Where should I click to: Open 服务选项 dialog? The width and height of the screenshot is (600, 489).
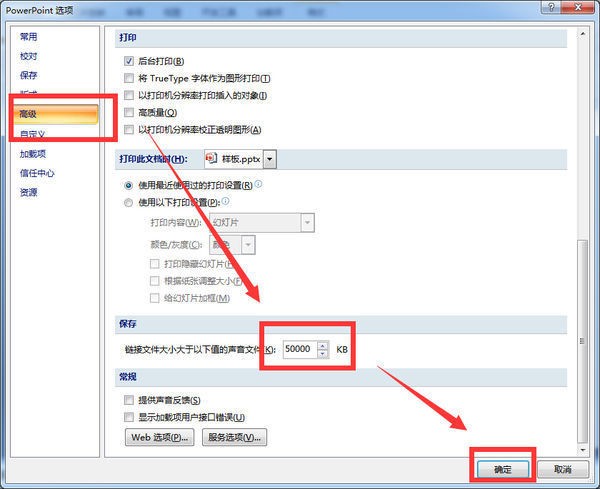(x=235, y=437)
